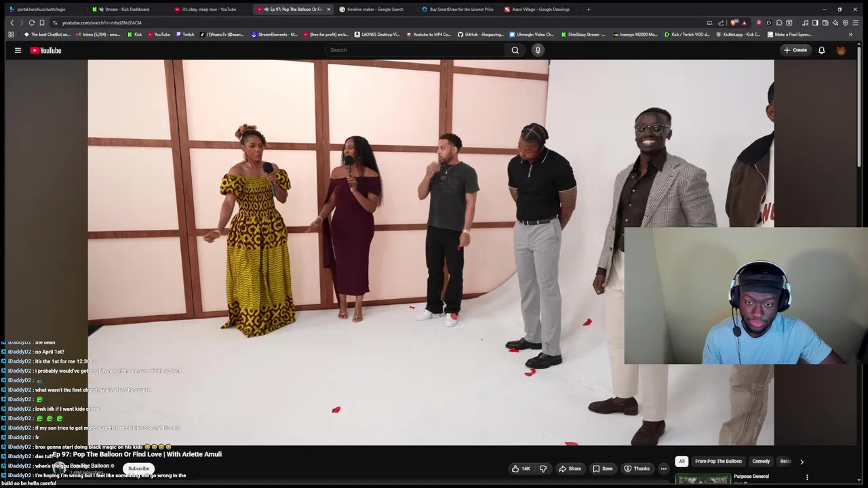868x488 pixels.
Task: Open the Kick bookmark
Action: pyautogui.click(x=134, y=34)
